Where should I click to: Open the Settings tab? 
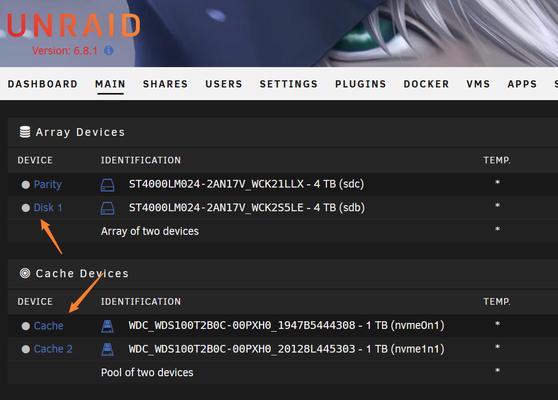pyautogui.click(x=289, y=84)
